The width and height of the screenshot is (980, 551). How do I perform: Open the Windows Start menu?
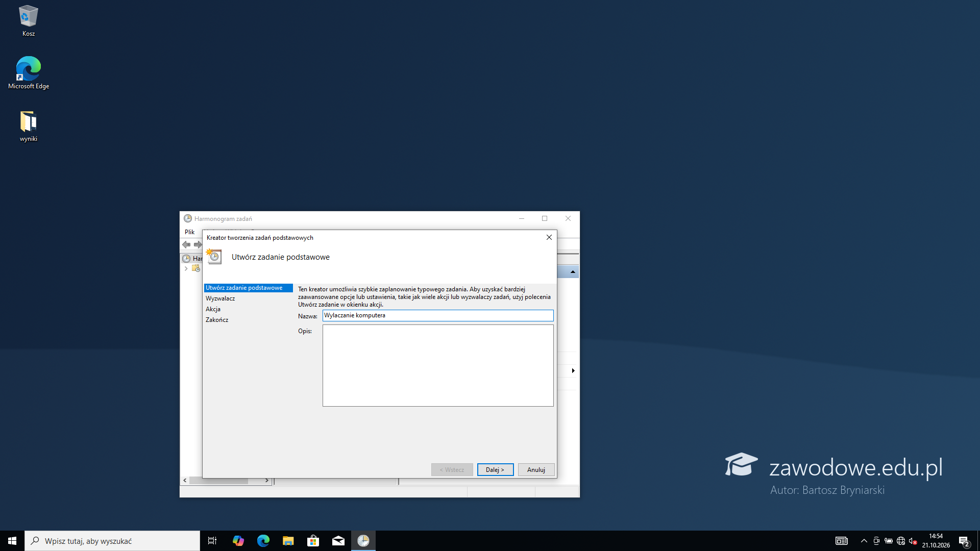click(x=12, y=541)
